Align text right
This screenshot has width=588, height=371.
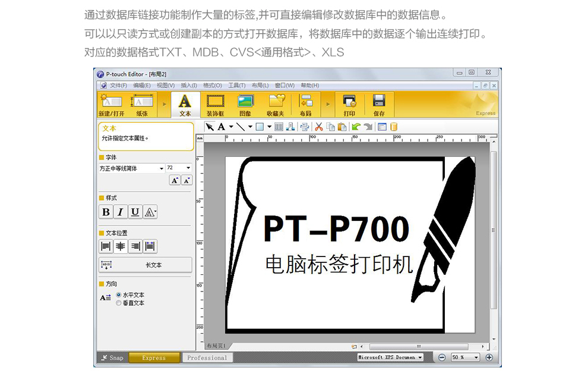tap(135, 246)
